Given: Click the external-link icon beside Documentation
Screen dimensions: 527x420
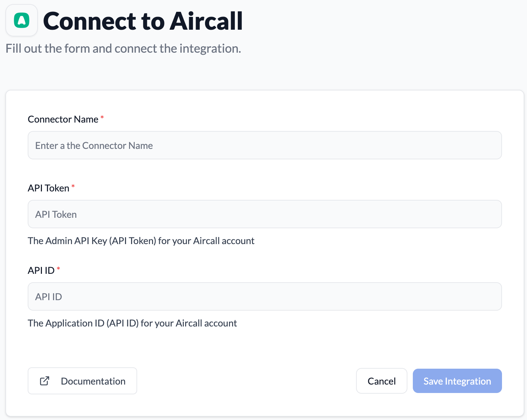Looking at the screenshot, I should [x=45, y=381].
